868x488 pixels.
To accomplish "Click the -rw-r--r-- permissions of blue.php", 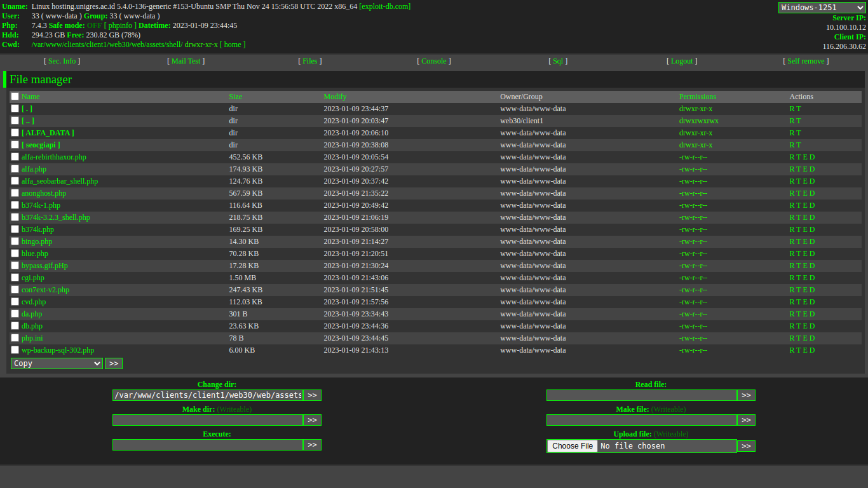I will point(693,254).
